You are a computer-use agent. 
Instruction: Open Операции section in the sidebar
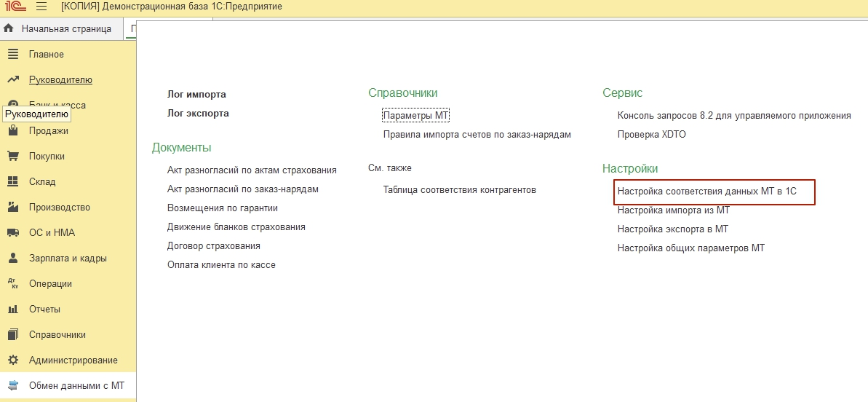50,284
